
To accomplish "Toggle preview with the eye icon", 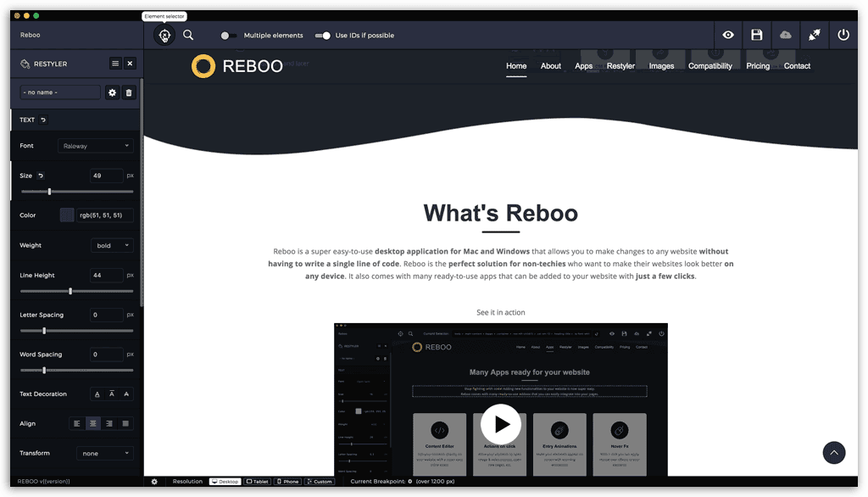I will coord(728,35).
